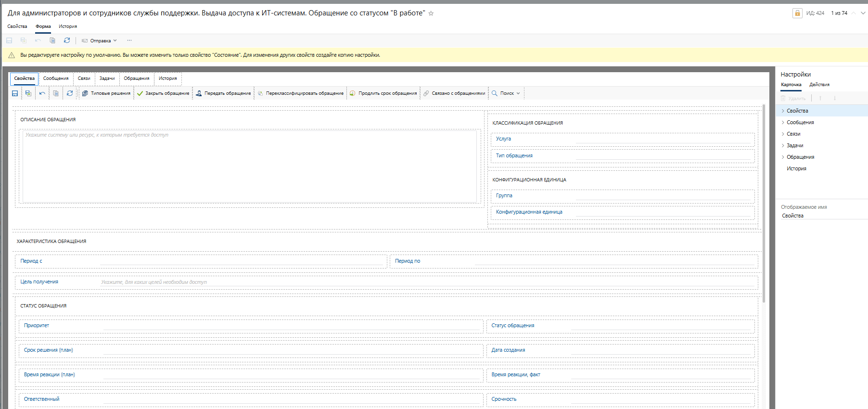Select the Связи tab in the form

tap(84, 78)
